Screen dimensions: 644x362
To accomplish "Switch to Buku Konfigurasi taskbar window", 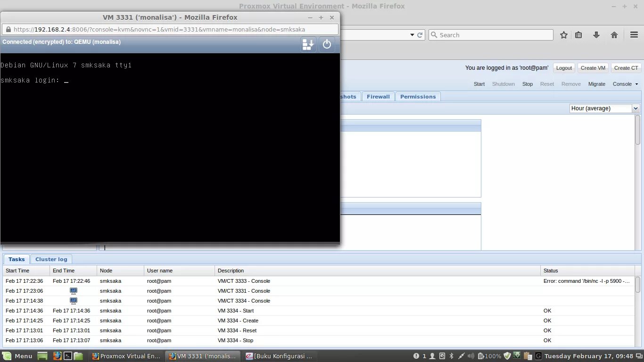I will (279, 356).
